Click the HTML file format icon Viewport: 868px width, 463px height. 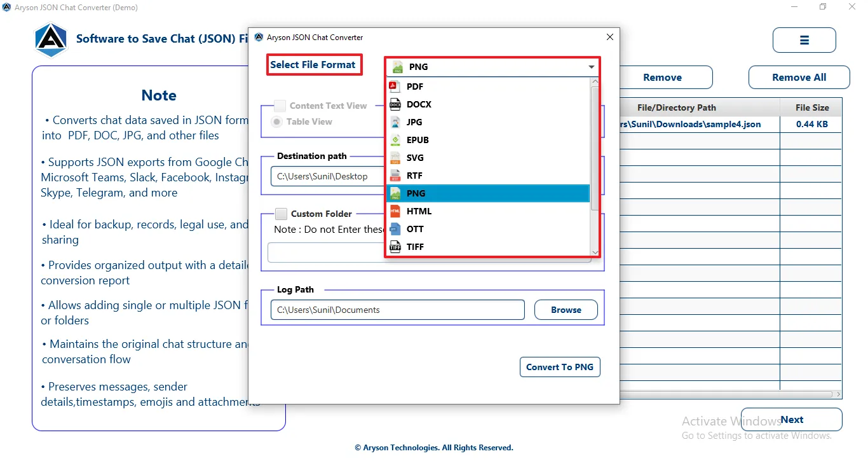[395, 211]
